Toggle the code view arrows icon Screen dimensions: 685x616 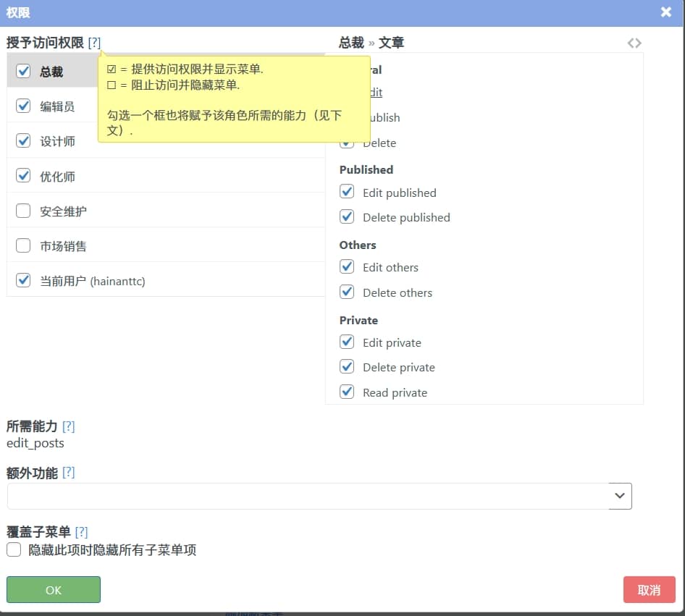[x=634, y=43]
